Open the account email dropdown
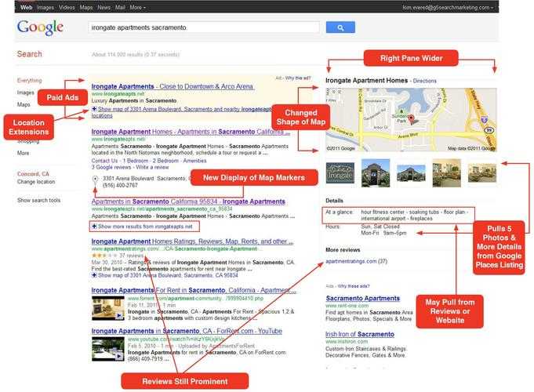Screen dimensions: 534x392 [x=448, y=7]
